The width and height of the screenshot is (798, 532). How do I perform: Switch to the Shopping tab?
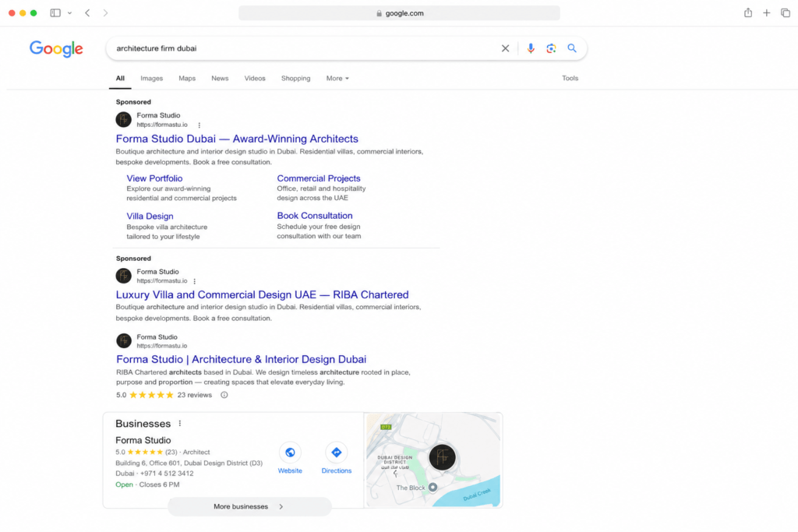(x=295, y=79)
